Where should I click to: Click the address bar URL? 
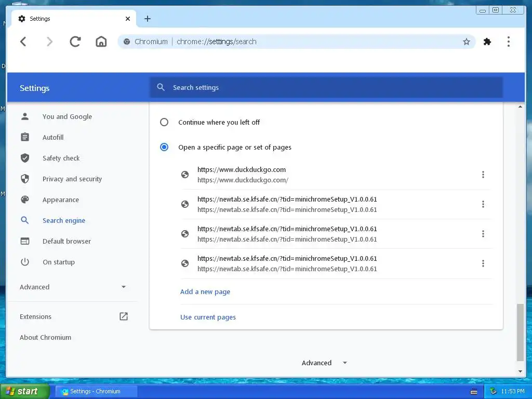click(217, 42)
